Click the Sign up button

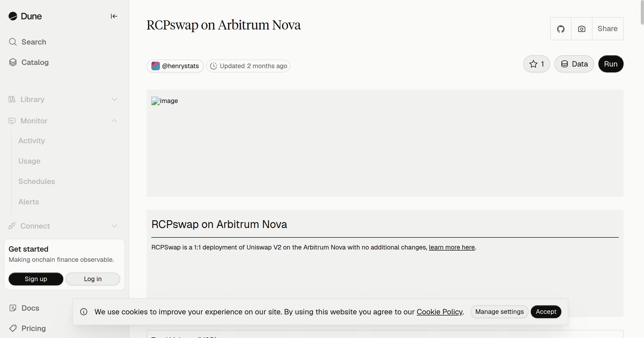point(36,279)
